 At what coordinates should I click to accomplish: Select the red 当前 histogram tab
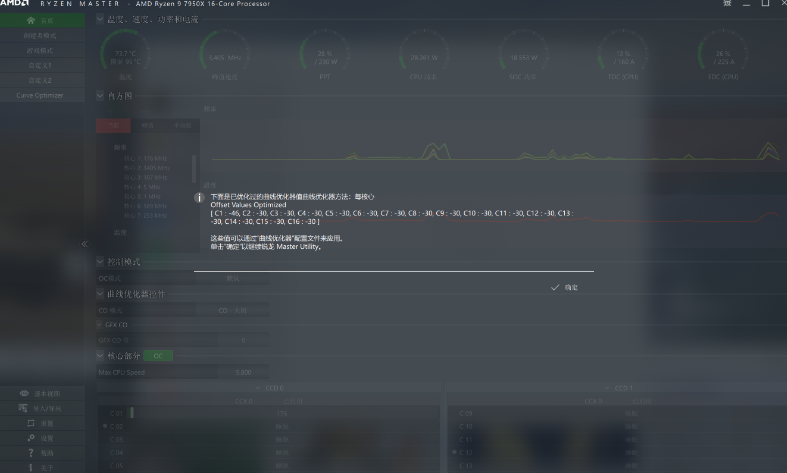113,126
